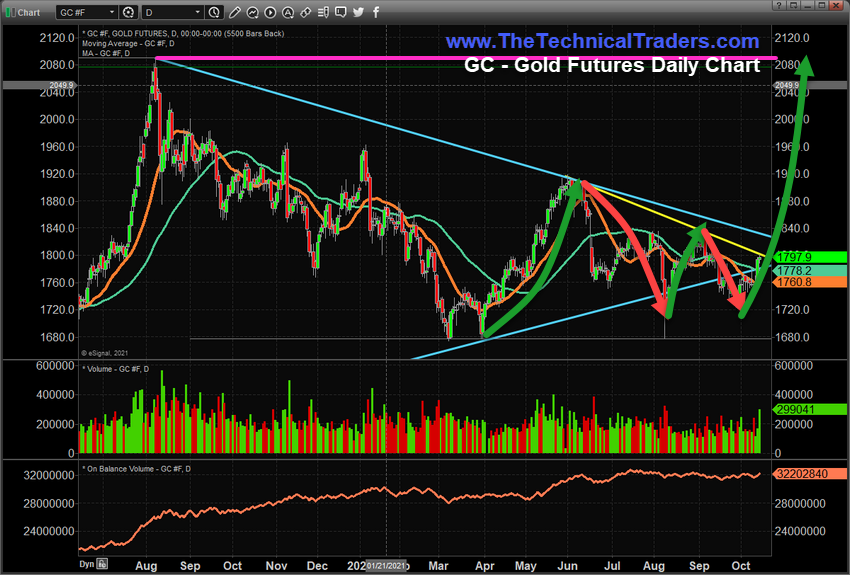The image size is (850, 575).
Task: Open the studies chart icon
Action: click(253, 13)
